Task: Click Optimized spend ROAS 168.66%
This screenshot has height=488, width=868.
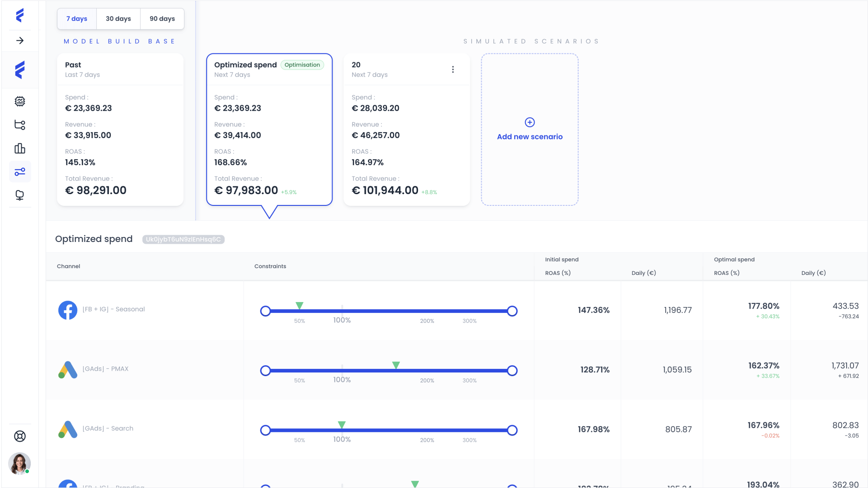Action: tap(230, 163)
